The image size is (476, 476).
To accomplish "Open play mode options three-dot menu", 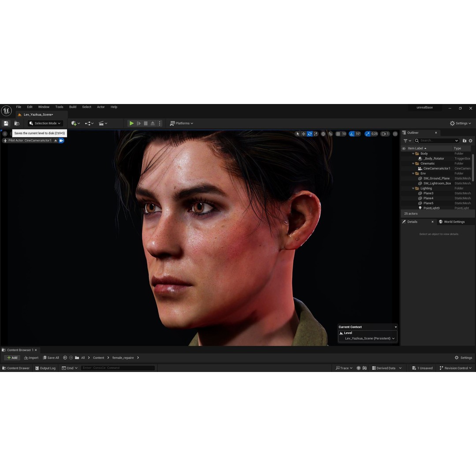I will (x=160, y=123).
